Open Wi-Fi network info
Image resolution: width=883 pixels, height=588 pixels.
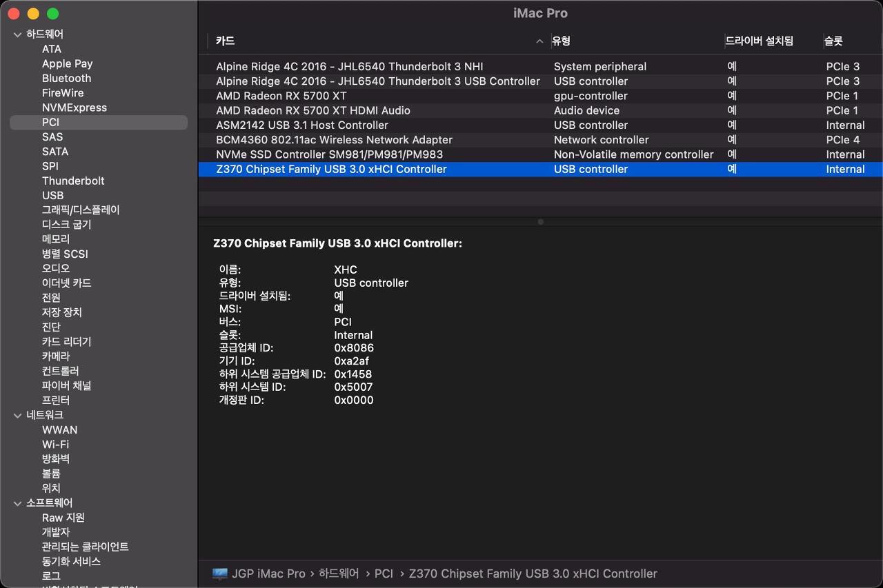(55, 445)
